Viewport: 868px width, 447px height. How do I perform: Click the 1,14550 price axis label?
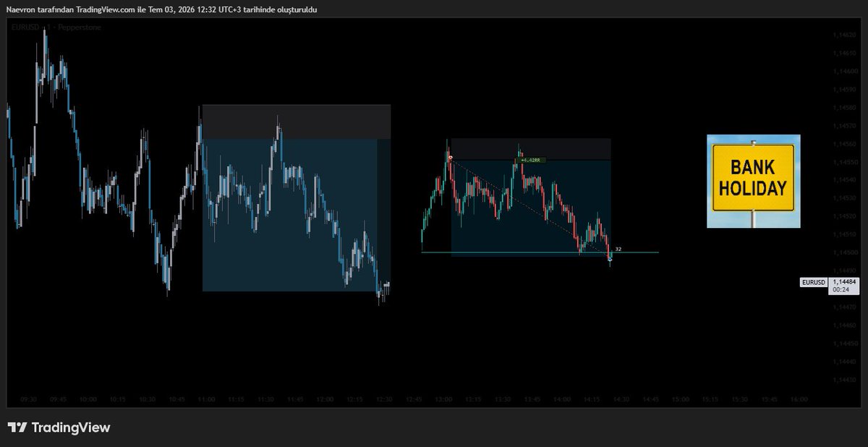pos(845,162)
